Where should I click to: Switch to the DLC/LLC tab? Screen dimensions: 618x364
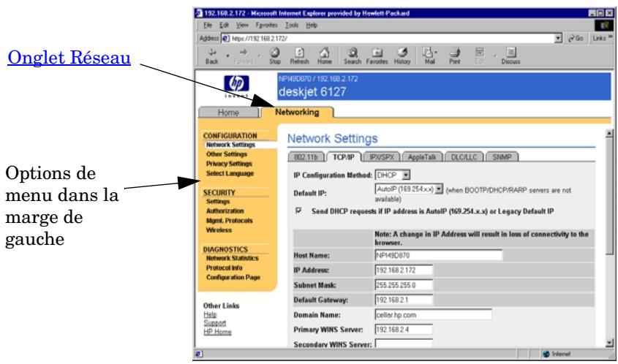464,157
